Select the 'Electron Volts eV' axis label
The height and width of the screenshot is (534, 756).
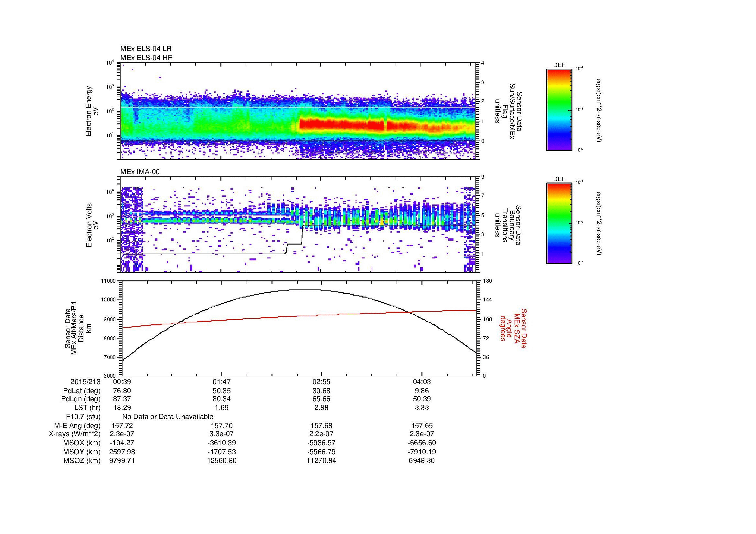coord(92,225)
